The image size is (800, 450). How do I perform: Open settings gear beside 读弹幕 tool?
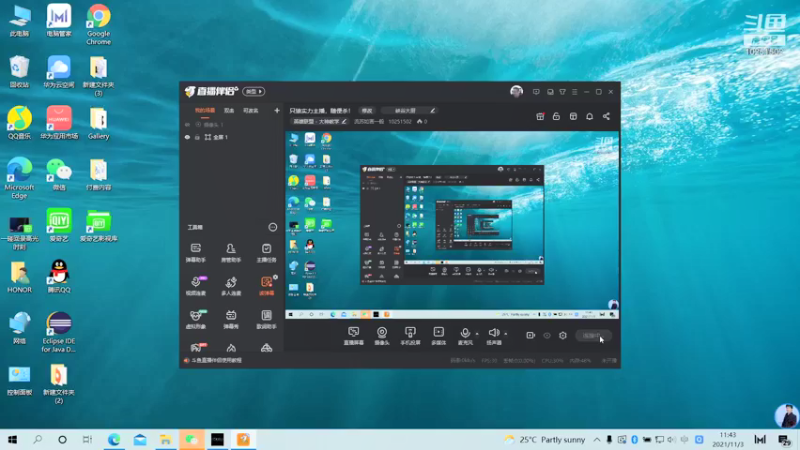276,277
